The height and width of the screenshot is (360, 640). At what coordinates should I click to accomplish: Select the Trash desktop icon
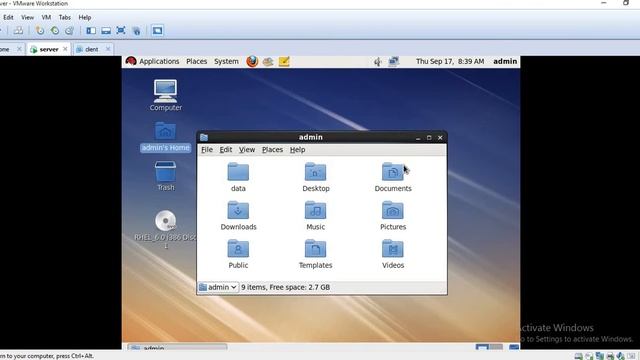tap(165, 176)
